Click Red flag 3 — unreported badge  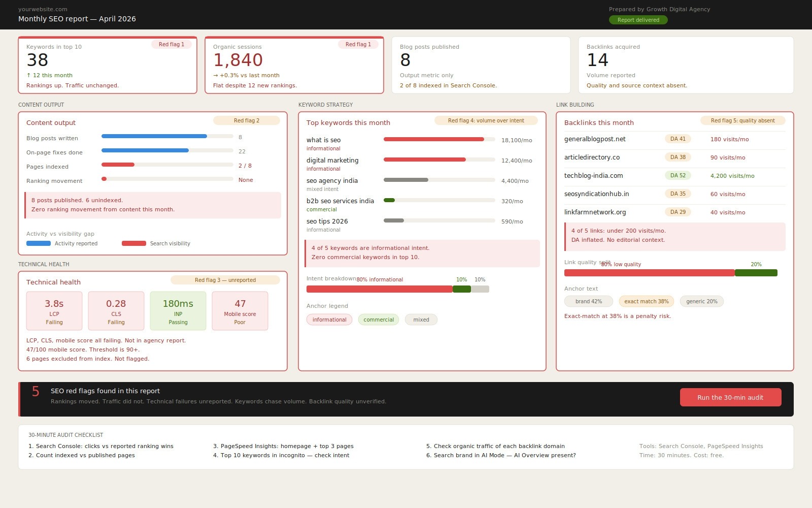(x=225, y=280)
